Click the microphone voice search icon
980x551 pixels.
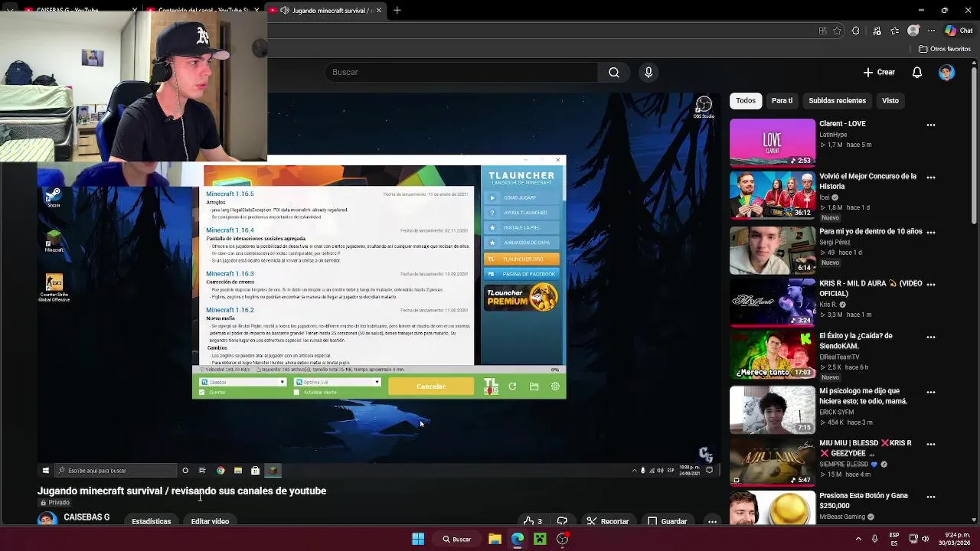pyautogui.click(x=648, y=72)
